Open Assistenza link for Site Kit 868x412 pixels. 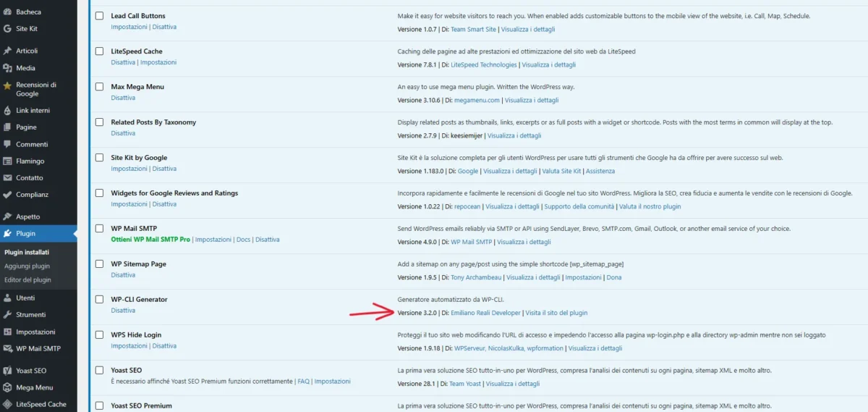point(600,171)
